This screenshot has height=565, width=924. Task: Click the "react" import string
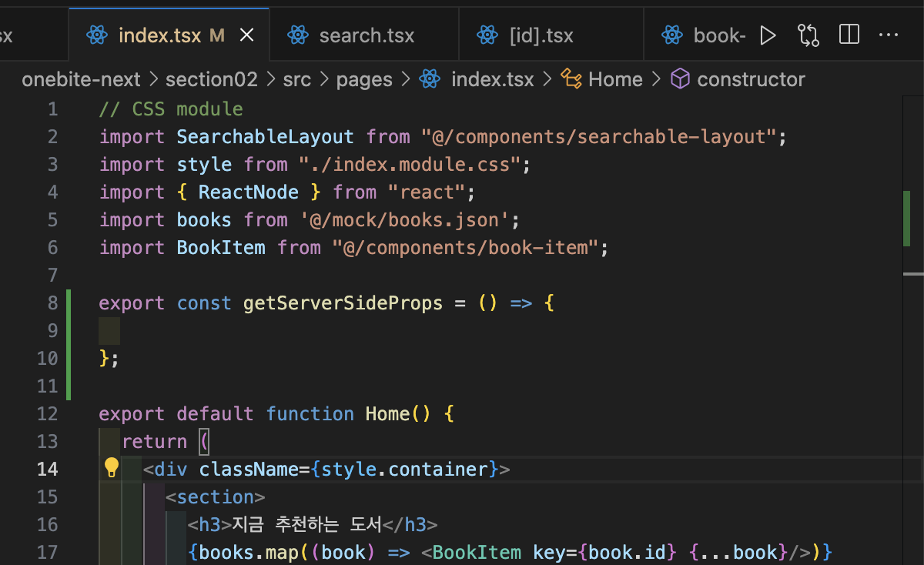pos(427,192)
